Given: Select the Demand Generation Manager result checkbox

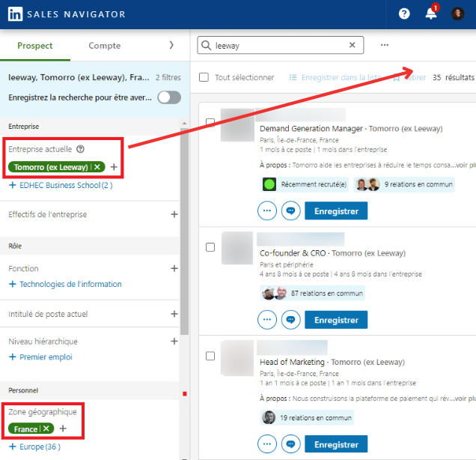Looking at the screenshot, I should tap(210, 122).
